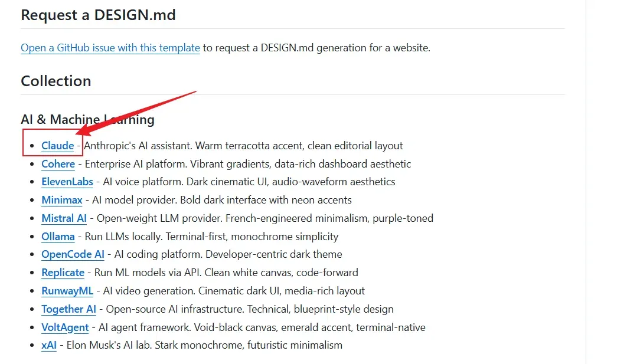Click the Request a DESIGN.md heading
Screen dimensions: 627x364
[x=99, y=15]
